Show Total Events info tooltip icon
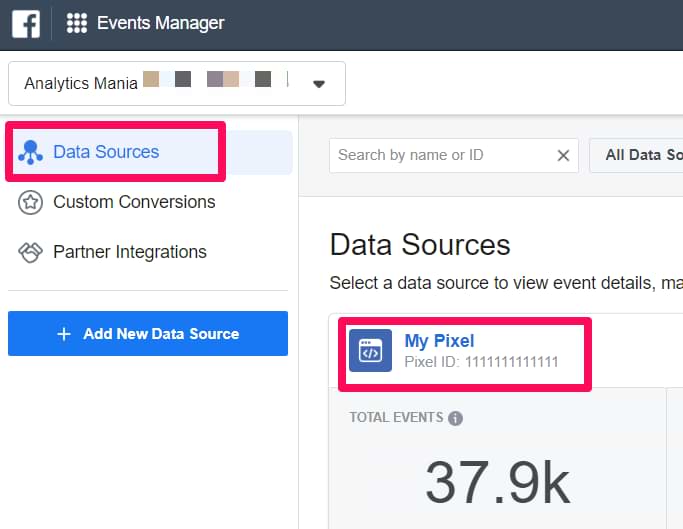 pos(456,418)
